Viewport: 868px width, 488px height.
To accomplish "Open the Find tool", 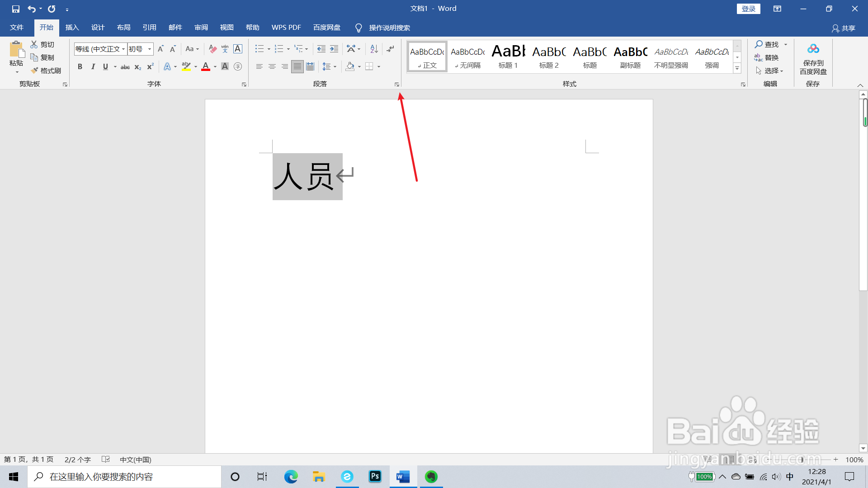I will click(769, 44).
